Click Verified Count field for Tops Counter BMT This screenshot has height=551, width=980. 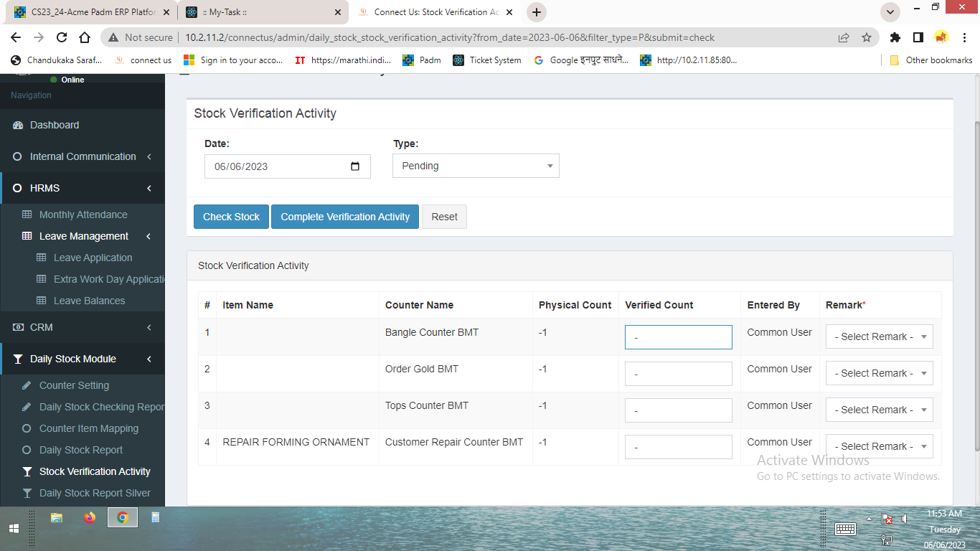(x=679, y=410)
